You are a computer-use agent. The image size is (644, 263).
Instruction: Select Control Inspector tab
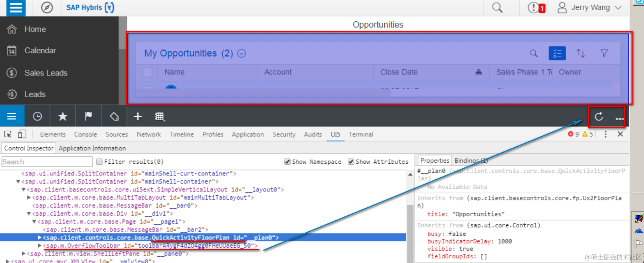(29, 148)
